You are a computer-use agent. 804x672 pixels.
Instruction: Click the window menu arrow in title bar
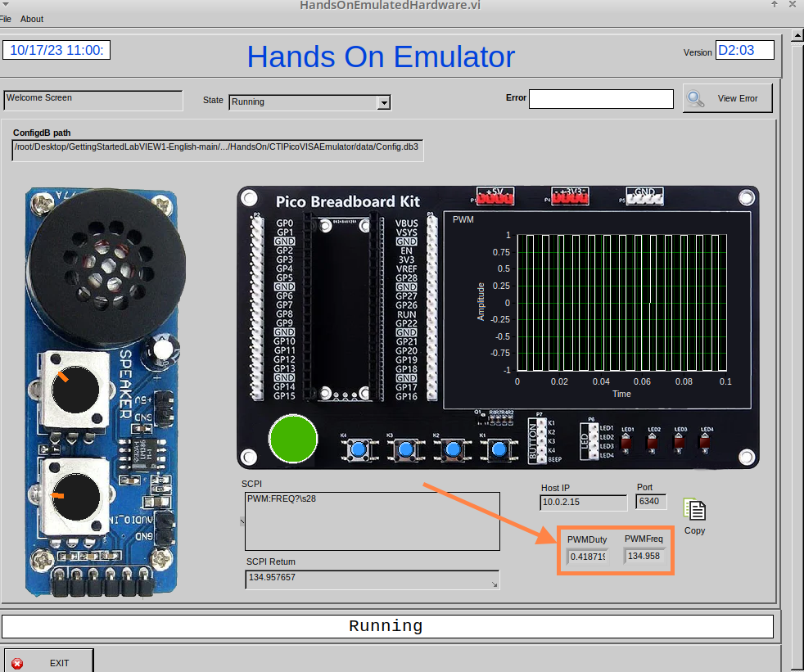point(6,5)
